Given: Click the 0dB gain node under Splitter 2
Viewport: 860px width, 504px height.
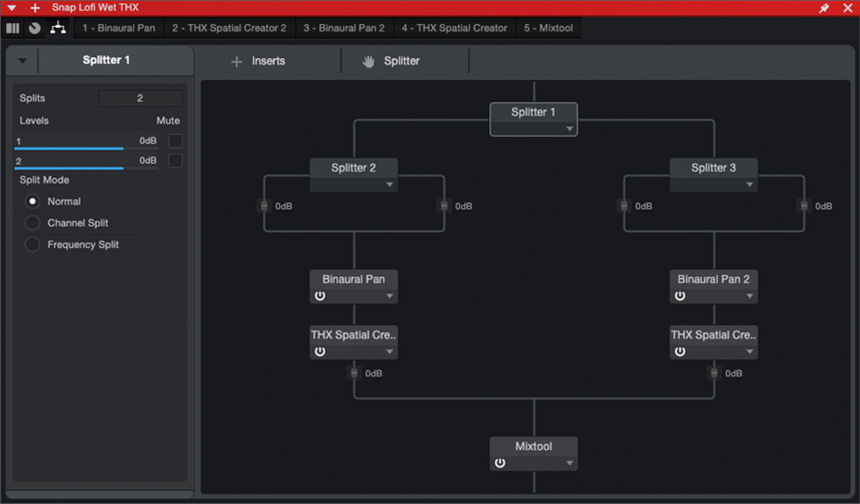Looking at the screenshot, I should click(x=264, y=205).
